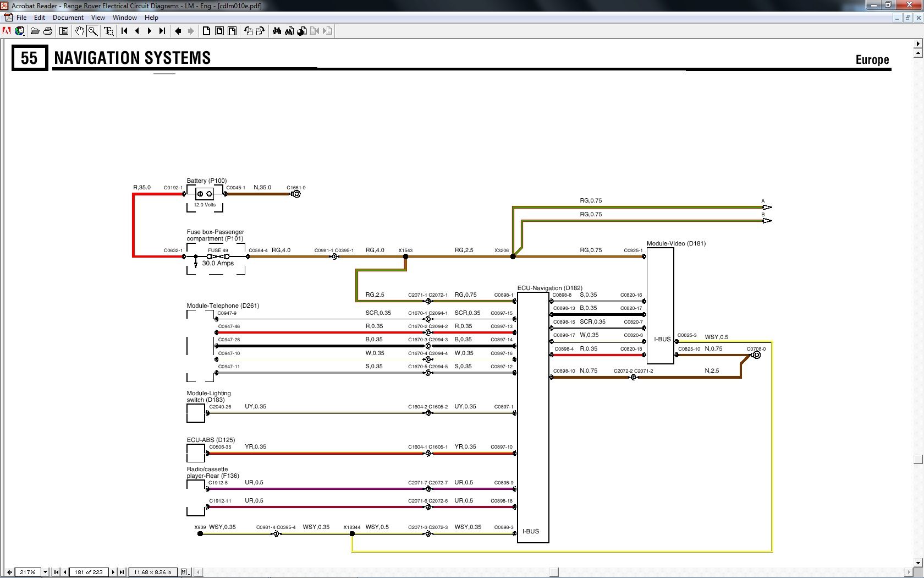924x578 pixels.
Task: Click the 181 of 223 page field
Action: [x=89, y=572]
